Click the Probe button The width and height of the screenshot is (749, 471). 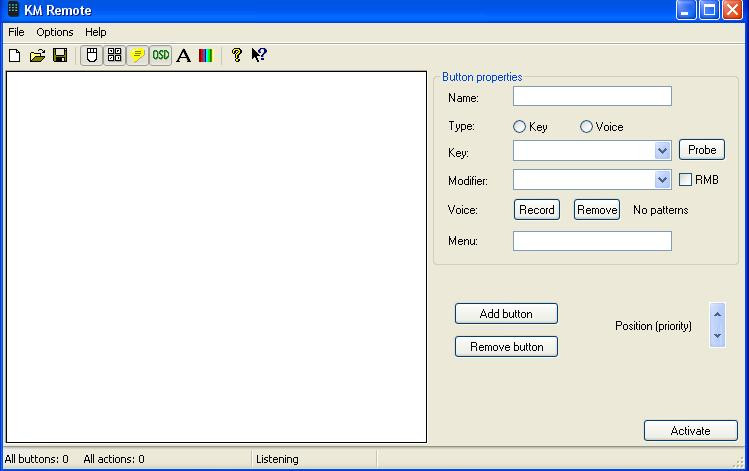tap(702, 150)
